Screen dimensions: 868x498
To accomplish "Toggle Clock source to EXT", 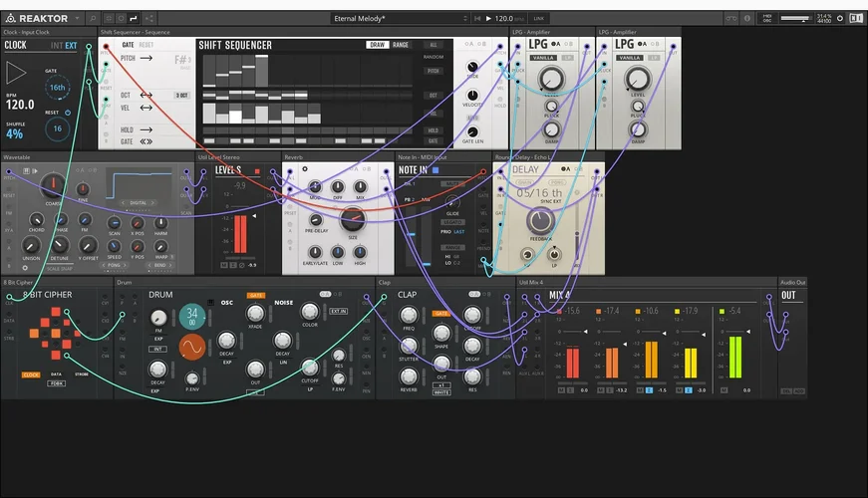I will (x=71, y=46).
